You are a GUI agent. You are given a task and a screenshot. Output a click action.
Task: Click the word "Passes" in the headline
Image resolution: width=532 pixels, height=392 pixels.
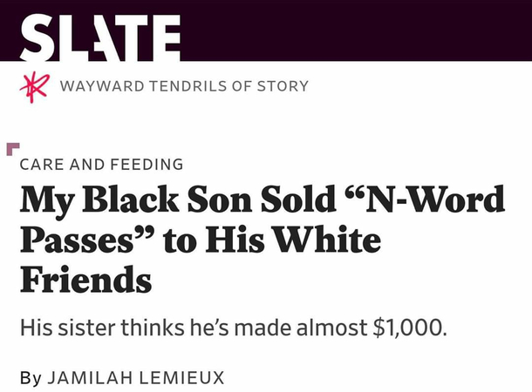pos(77,240)
